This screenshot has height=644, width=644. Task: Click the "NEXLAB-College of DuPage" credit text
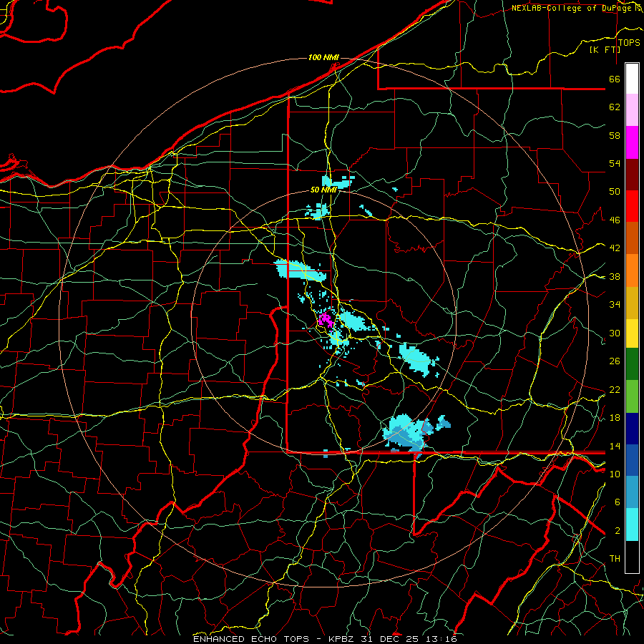coord(572,8)
